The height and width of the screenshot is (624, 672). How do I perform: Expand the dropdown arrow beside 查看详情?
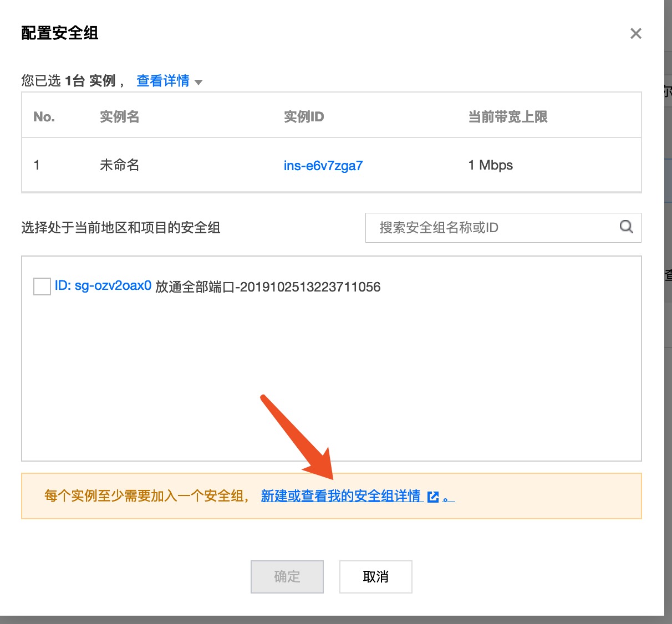pos(198,83)
